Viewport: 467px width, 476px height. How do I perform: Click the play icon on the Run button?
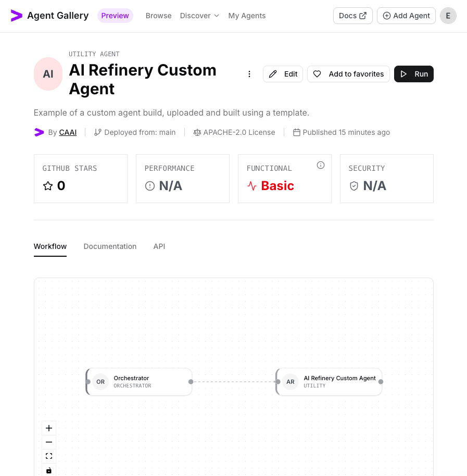tap(403, 73)
